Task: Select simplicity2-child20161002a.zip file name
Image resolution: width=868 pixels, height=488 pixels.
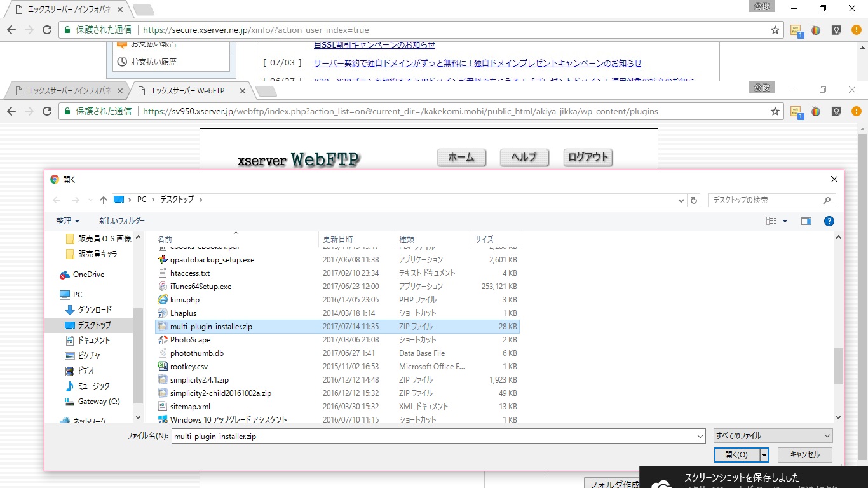Action: click(x=220, y=393)
